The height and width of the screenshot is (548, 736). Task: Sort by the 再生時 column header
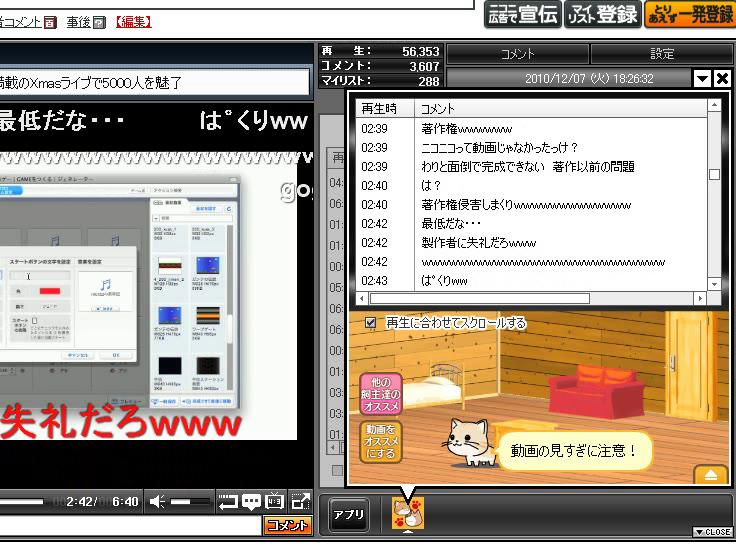point(385,108)
